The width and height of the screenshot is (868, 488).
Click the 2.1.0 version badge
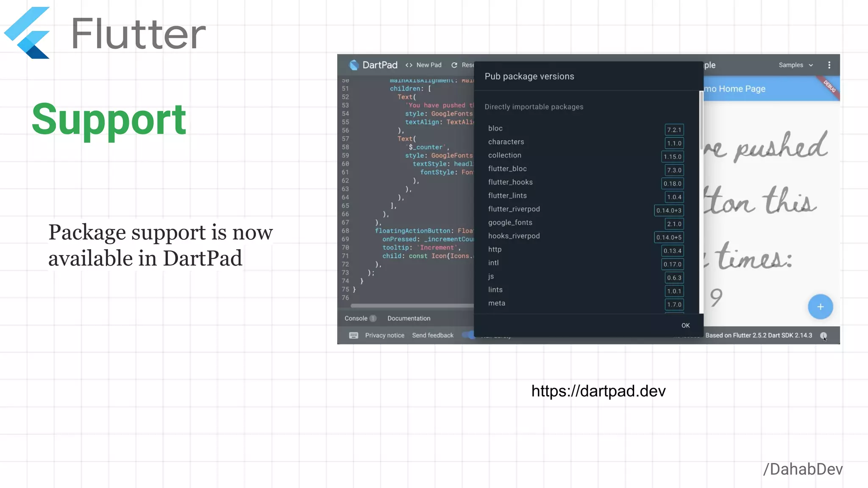[x=674, y=224]
